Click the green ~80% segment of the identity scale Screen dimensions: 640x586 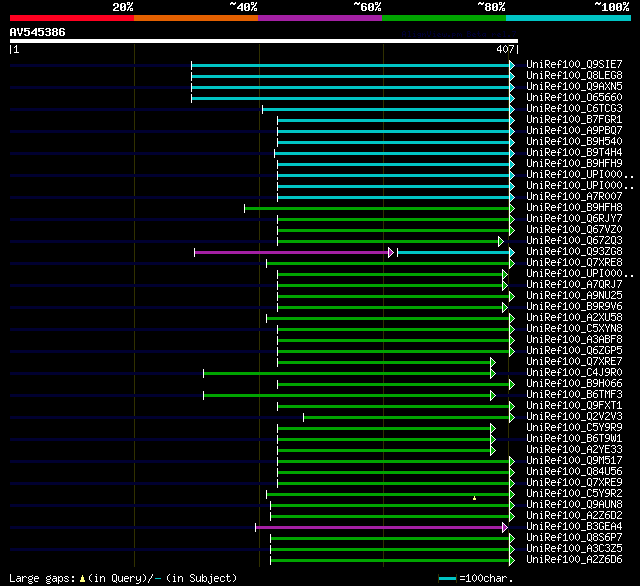[x=444, y=18]
